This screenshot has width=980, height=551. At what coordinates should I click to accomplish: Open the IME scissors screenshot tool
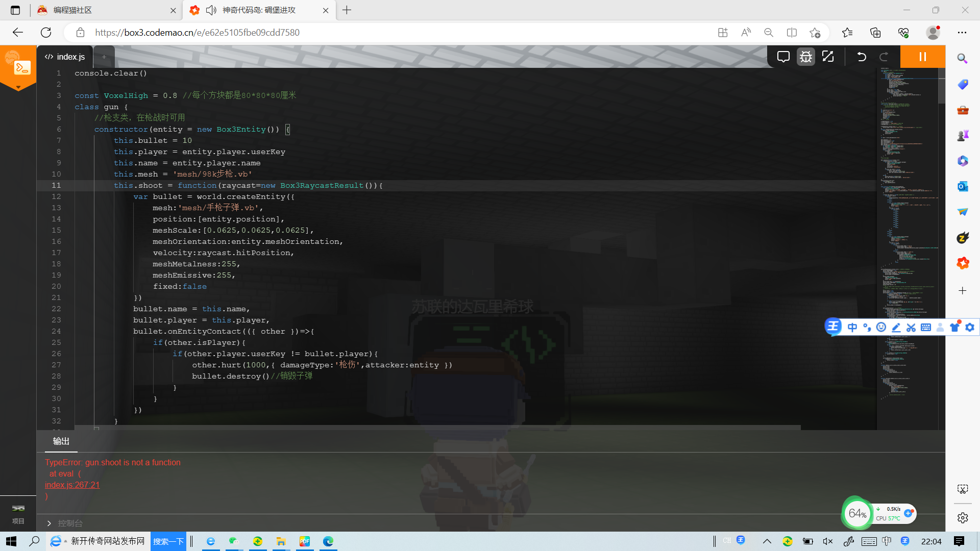pos(911,328)
